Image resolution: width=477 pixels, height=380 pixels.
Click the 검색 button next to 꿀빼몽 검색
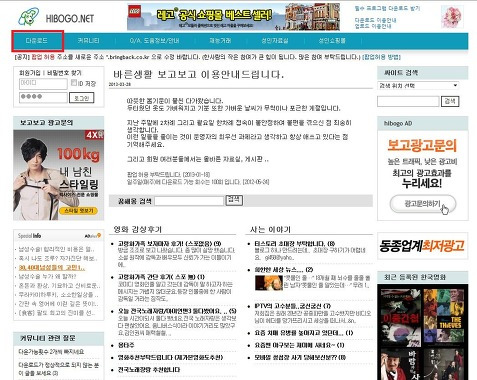234,200
